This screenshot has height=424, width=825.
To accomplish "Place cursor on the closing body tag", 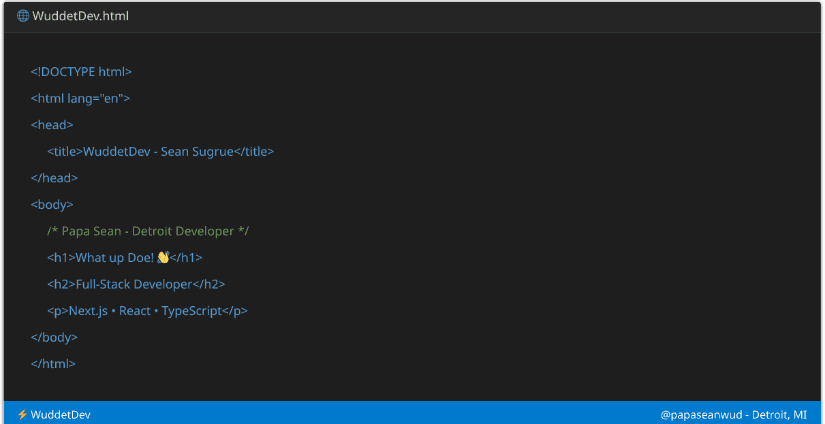I will click(x=54, y=337).
